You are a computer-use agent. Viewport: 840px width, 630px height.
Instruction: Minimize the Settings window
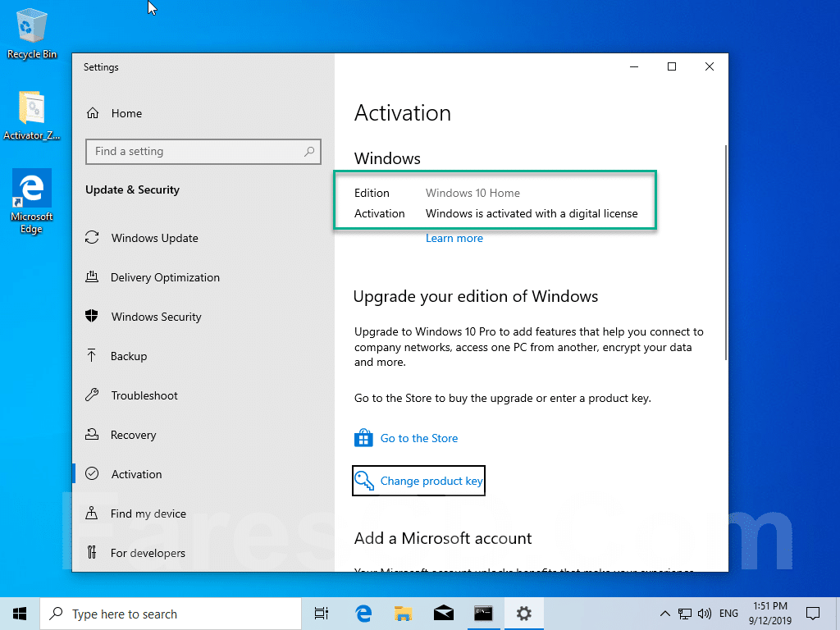pos(634,66)
